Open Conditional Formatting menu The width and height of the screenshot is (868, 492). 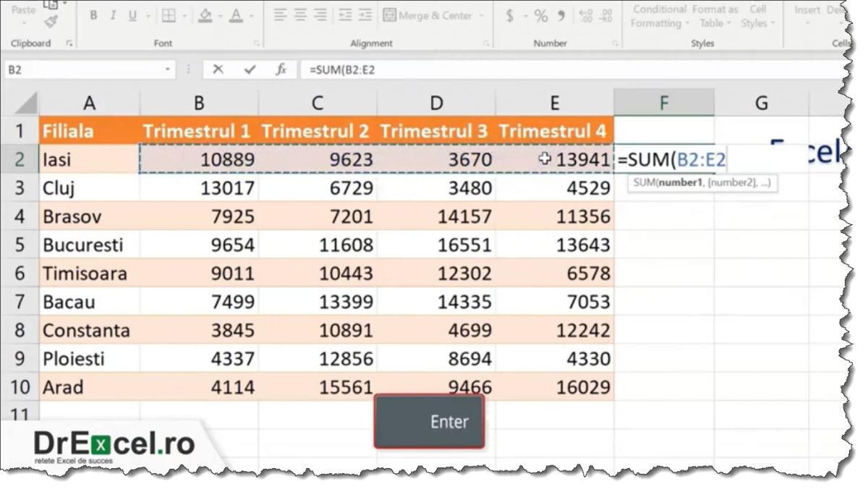point(659,16)
